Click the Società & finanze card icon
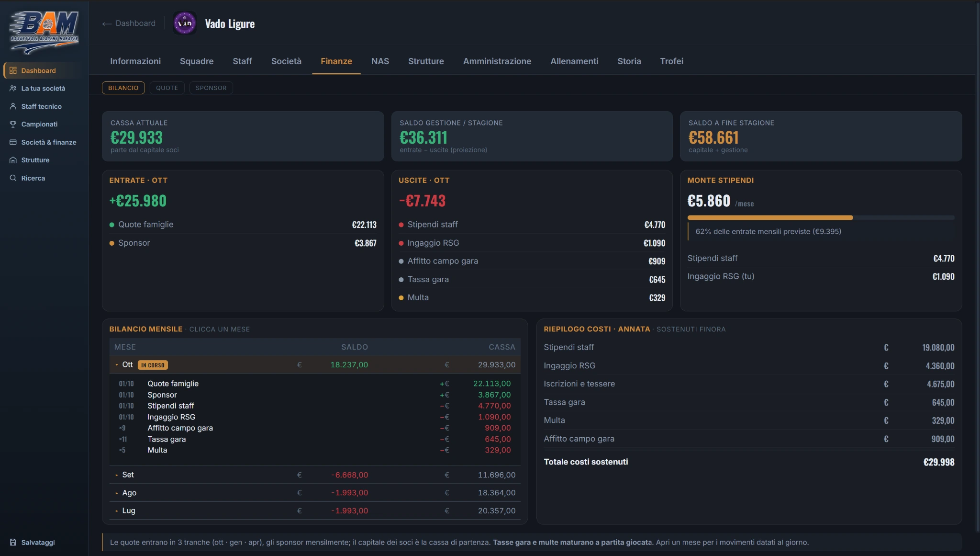Screen dimensions: 980x556 (13, 142)
